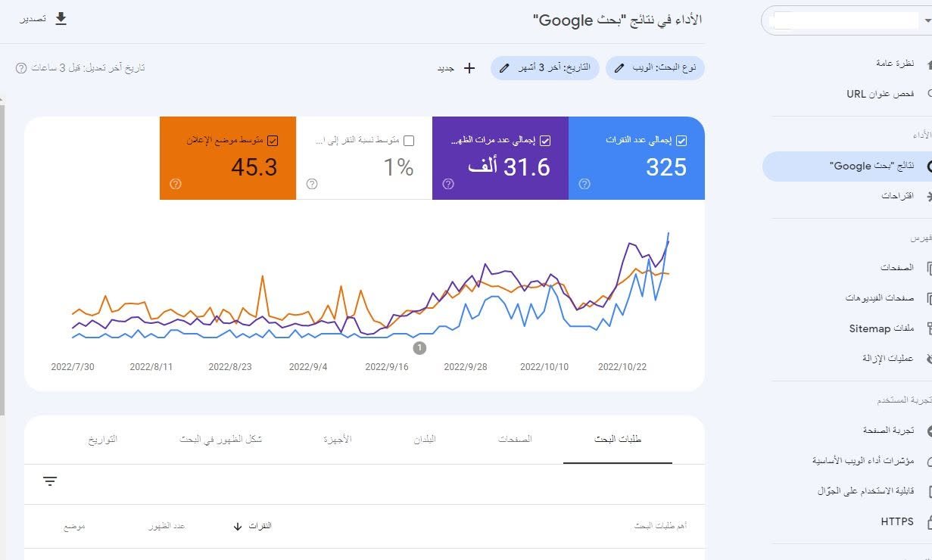This screenshot has height=560, width=932.
Task: Uncheck the total clicks checkbox
Action: tap(681, 141)
